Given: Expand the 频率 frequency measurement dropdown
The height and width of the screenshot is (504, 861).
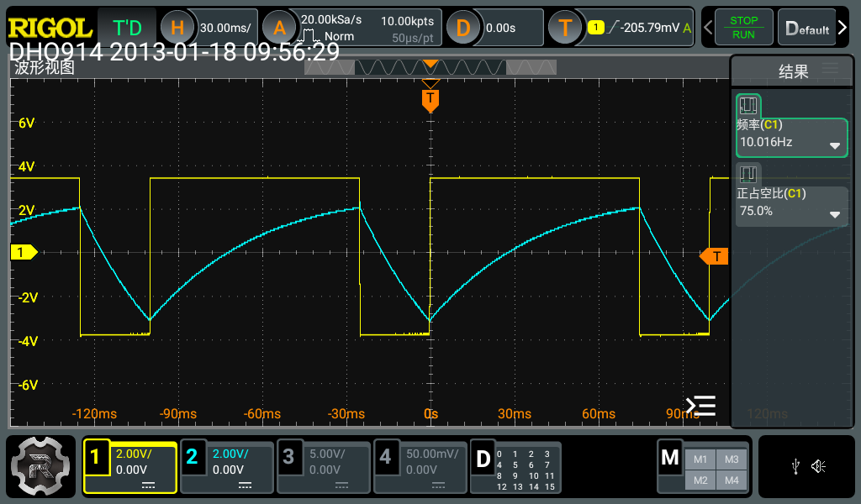Looking at the screenshot, I should tap(835, 145).
